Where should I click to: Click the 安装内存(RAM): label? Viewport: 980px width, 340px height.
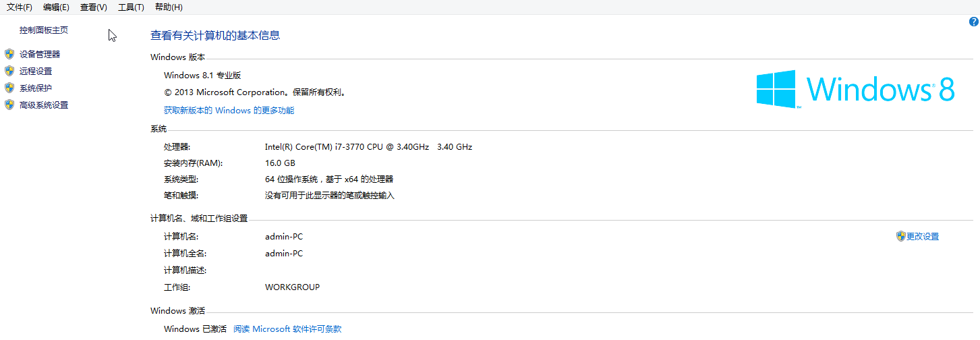pos(193,163)
